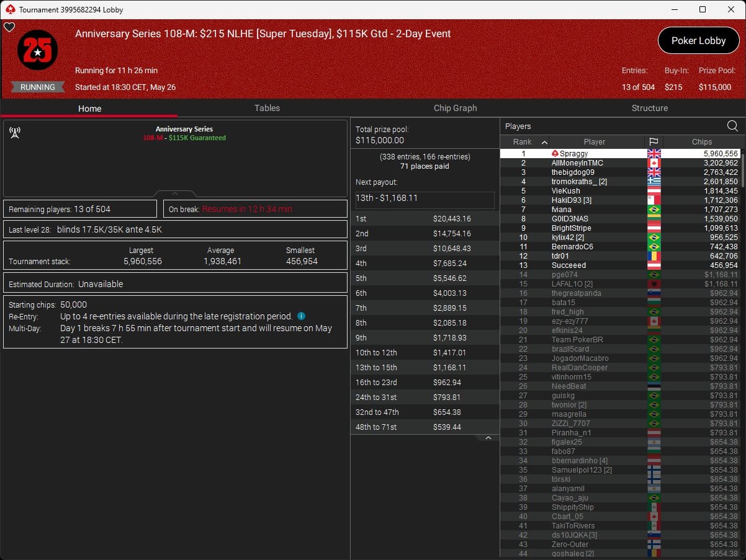746x560 pixels.
Task: Click the flag next to HakiD93
Action: click(x=654, y=200)
